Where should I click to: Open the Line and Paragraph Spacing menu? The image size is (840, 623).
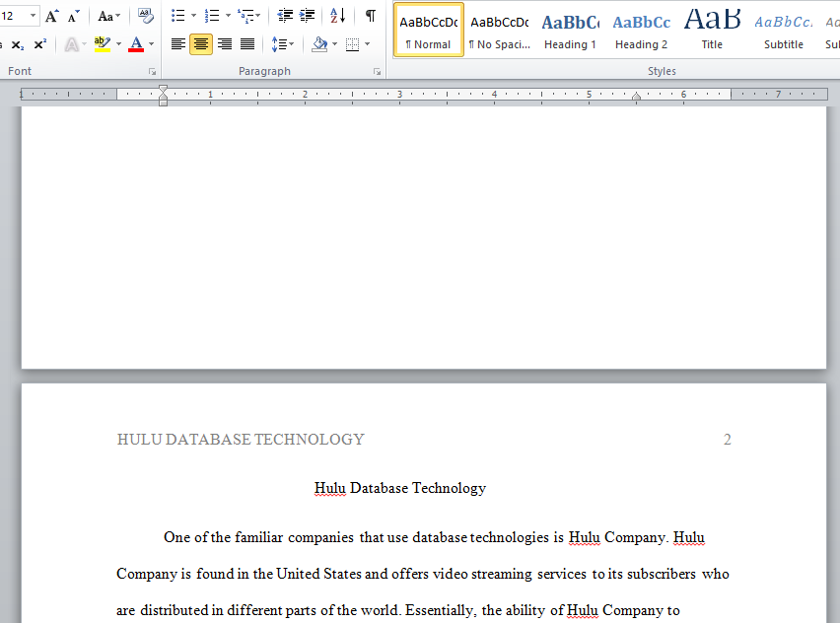pyautogui.click(x=282, y=44)
